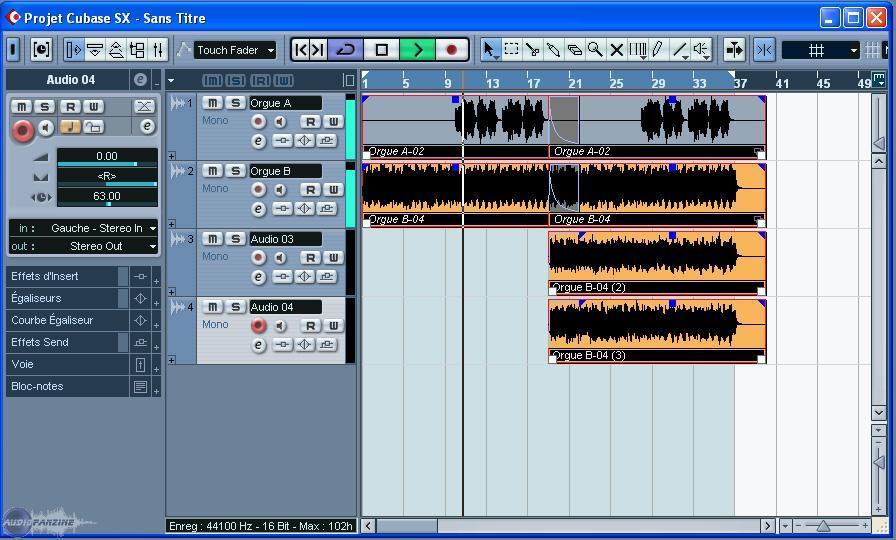Start playback with the green Play button

coord(417,50)
